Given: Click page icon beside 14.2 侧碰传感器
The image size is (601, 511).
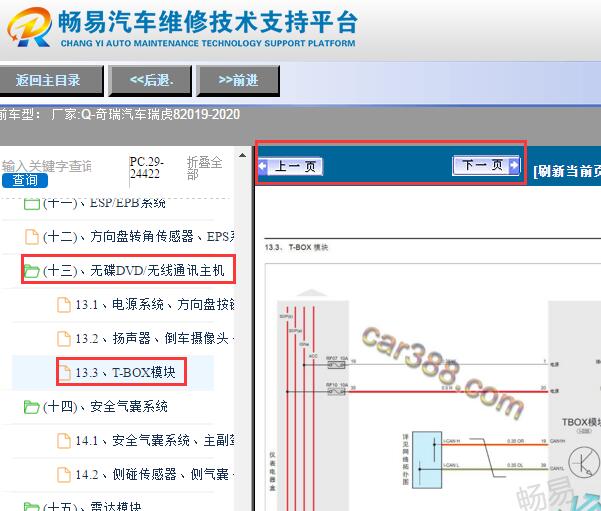Looking at the screenshot, I should (64, 475).
